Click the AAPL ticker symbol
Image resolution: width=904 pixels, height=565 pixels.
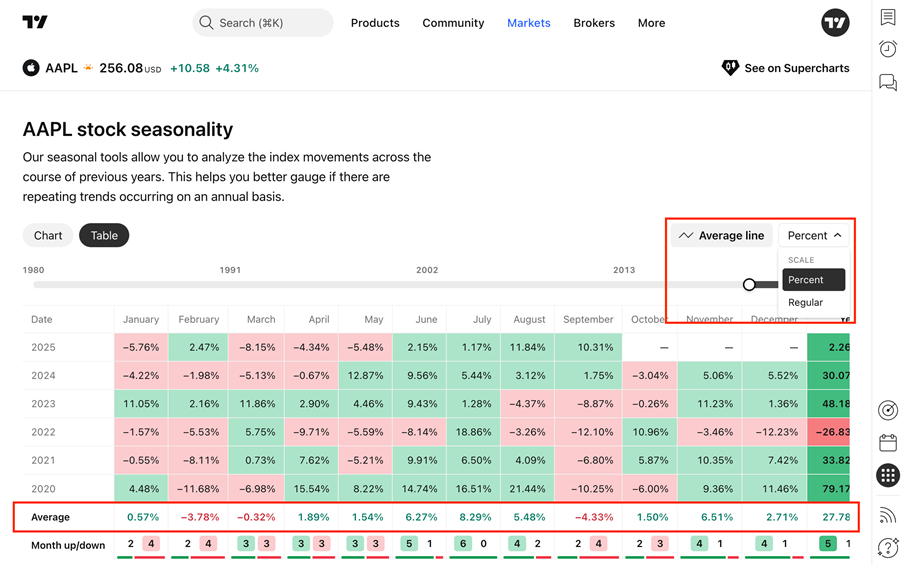click(61, 68)
